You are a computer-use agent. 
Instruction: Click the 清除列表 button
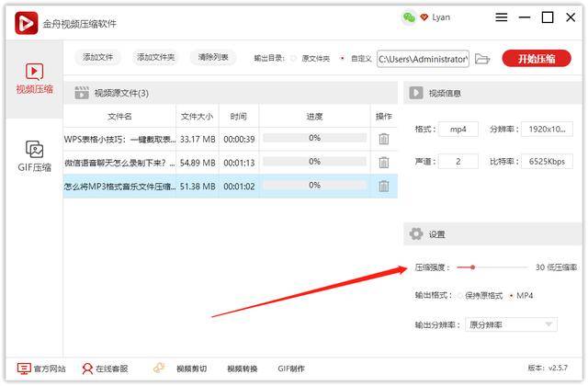pos(213,57)
